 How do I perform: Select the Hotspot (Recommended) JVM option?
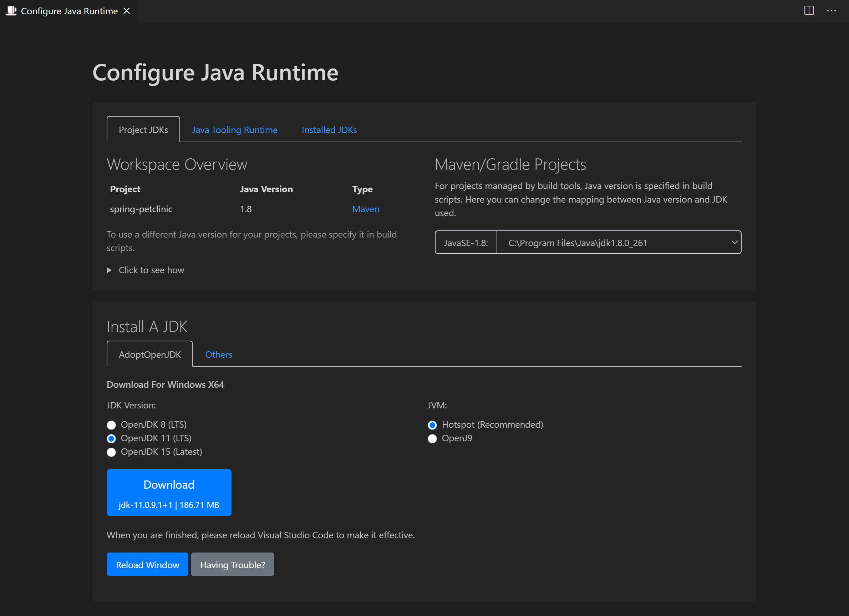tap(432, 425)
